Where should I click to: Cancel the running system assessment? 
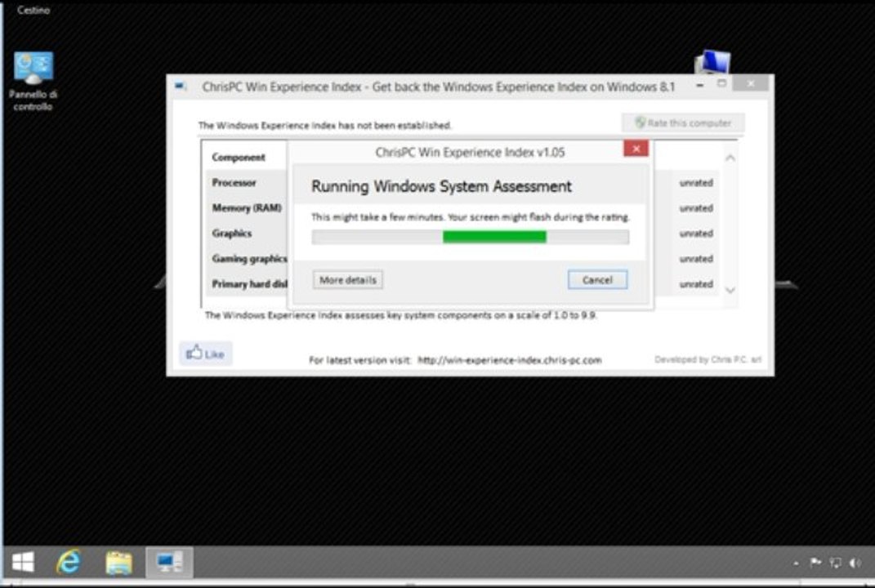(x=598, y=280)
